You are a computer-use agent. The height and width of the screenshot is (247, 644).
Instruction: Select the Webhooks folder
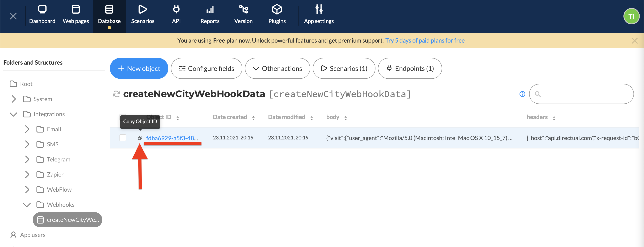pyautogui.click(x=56, y=205)
